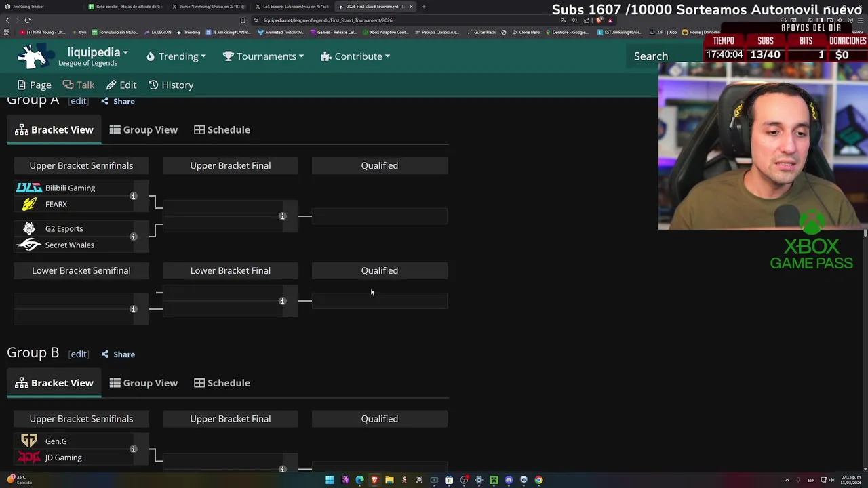
Task: Open the Gen.G team link
Action: pos(56,441)
